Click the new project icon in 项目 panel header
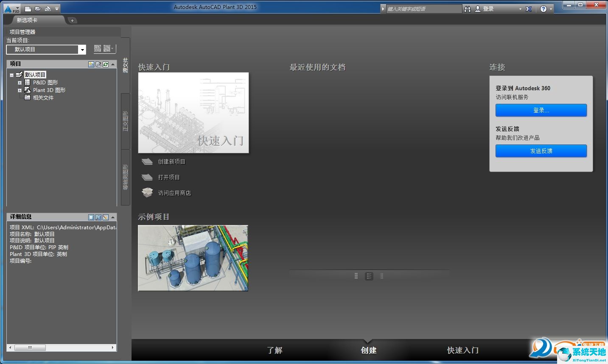Image resolution: width=608 pixels, height=364 pixels. [x=91, y=64]
